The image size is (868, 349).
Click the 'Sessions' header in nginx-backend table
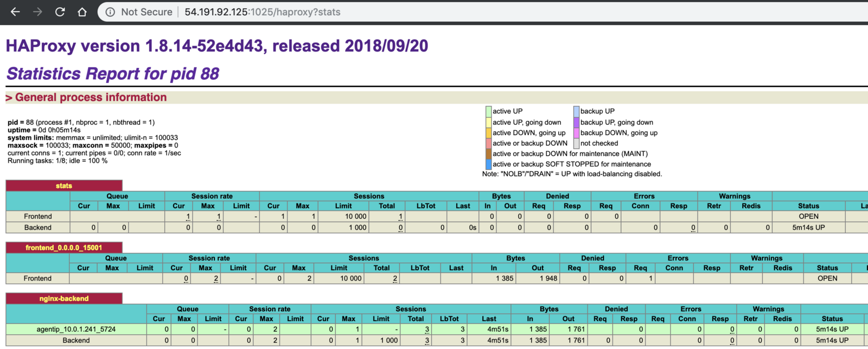click(411, 309)
